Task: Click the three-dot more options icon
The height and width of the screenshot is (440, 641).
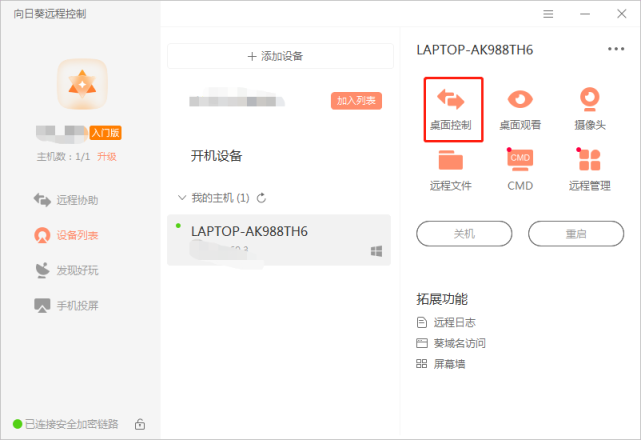Action: pos(616,49)
